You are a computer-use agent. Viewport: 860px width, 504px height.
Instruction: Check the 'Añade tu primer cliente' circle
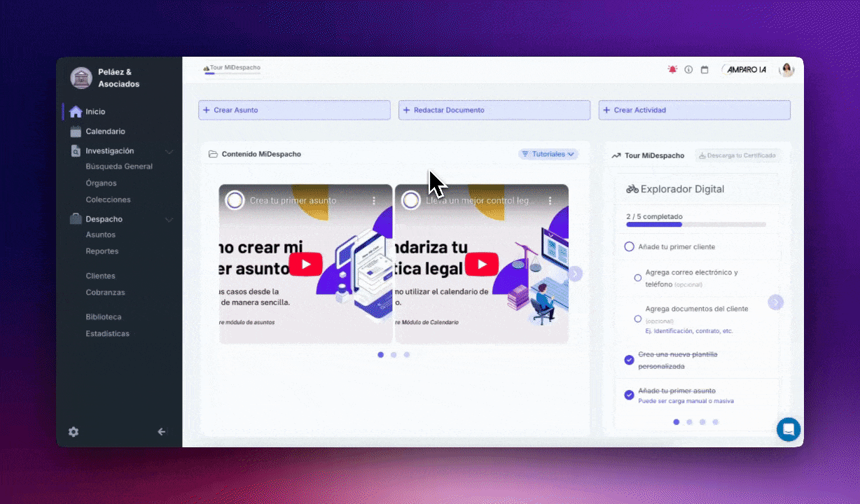click(x=629, y=247)
